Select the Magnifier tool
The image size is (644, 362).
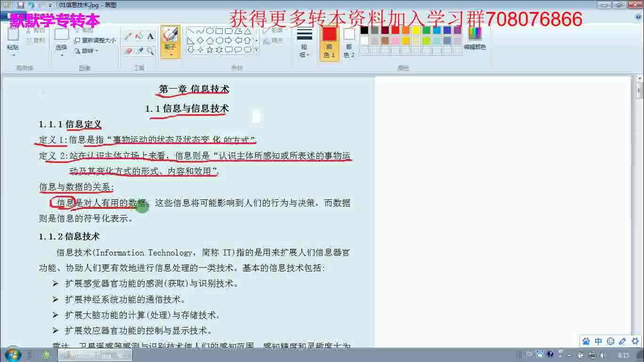click(150, 50)
